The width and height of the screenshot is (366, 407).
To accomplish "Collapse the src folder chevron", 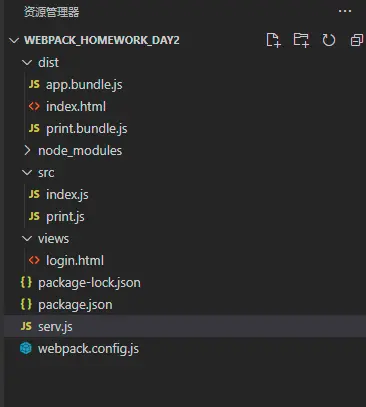I will [27, 172].
